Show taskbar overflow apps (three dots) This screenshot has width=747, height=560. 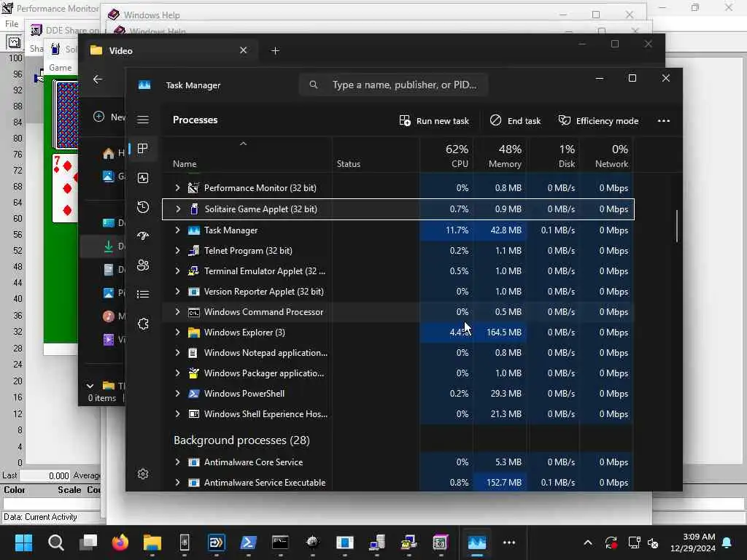click(x=508, y=542)
